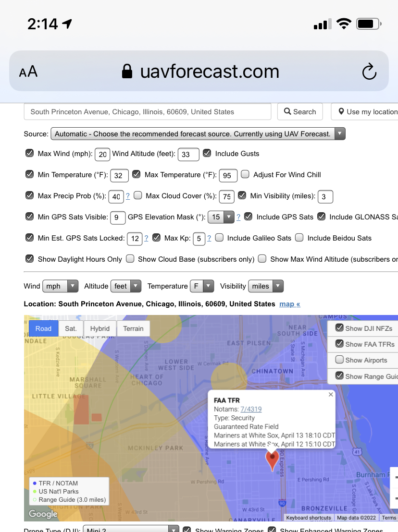This screenshot has width=398, height=532.
Task: Tap the padlock icon in address bar
Action: [127, 71]
